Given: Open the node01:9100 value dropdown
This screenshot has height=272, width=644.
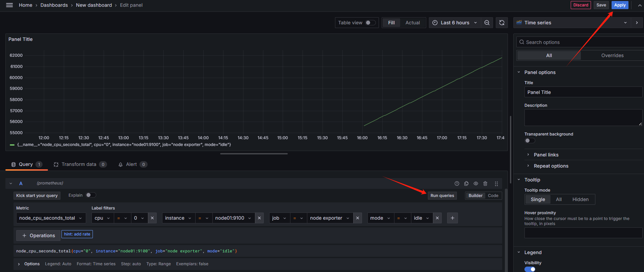Looking at the screenshot, I should 233,218.
